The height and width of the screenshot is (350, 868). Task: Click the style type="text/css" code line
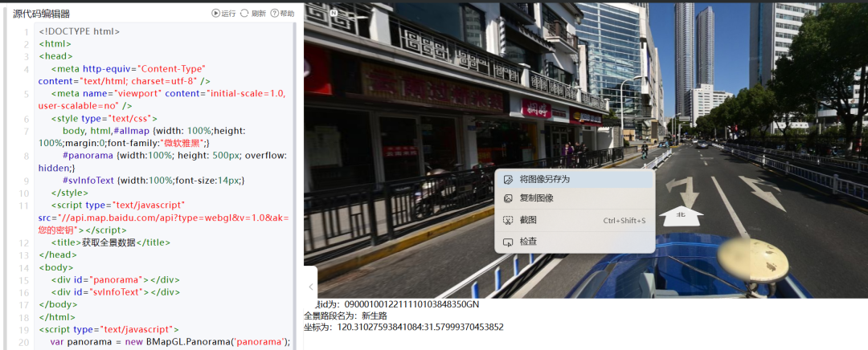[104, 118]
